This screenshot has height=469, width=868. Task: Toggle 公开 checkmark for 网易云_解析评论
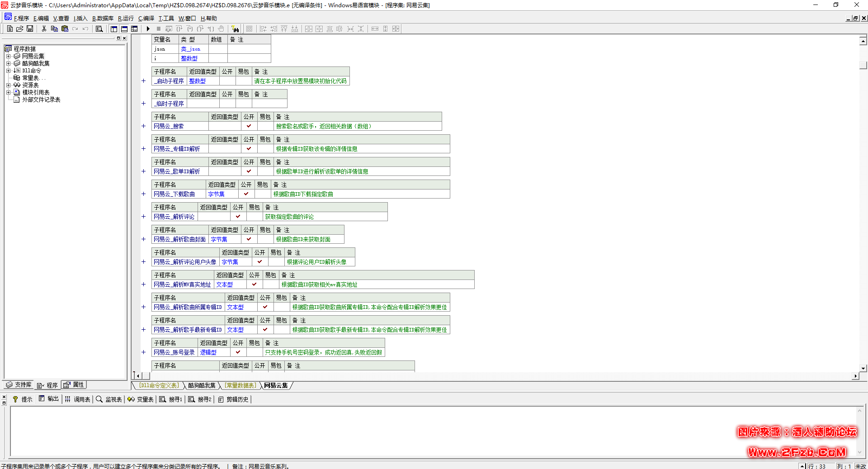click(238, 217)
